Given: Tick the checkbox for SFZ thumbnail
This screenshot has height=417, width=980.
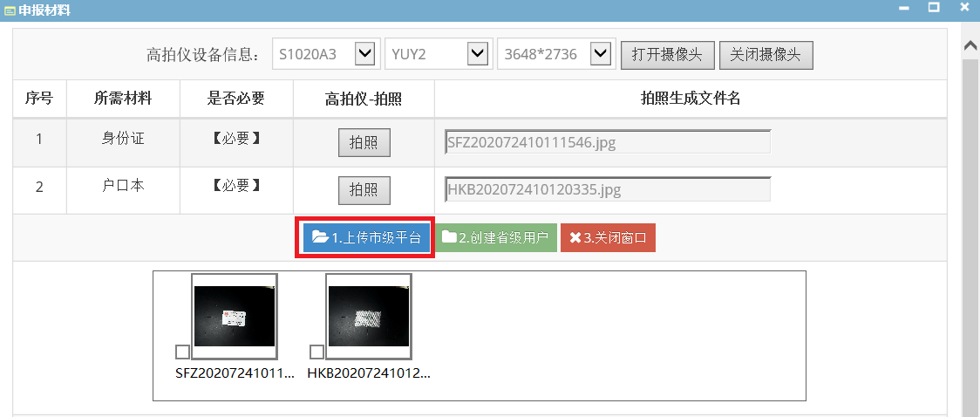Looking at the screenshot, I should click(x=182, y=352).
